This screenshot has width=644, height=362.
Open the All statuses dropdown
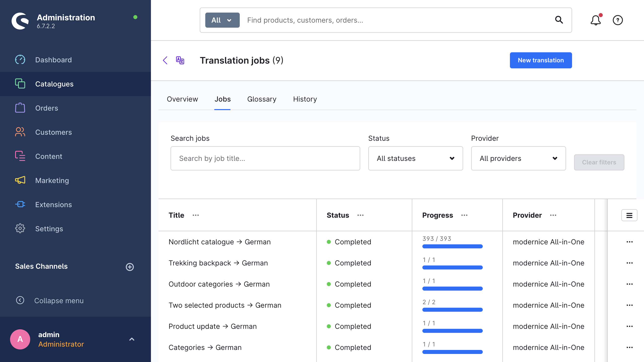pos(416,158)
